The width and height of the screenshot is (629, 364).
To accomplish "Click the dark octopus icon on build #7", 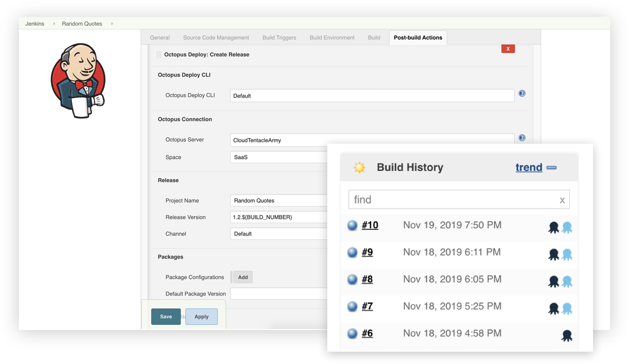I will tap(553, 308).
